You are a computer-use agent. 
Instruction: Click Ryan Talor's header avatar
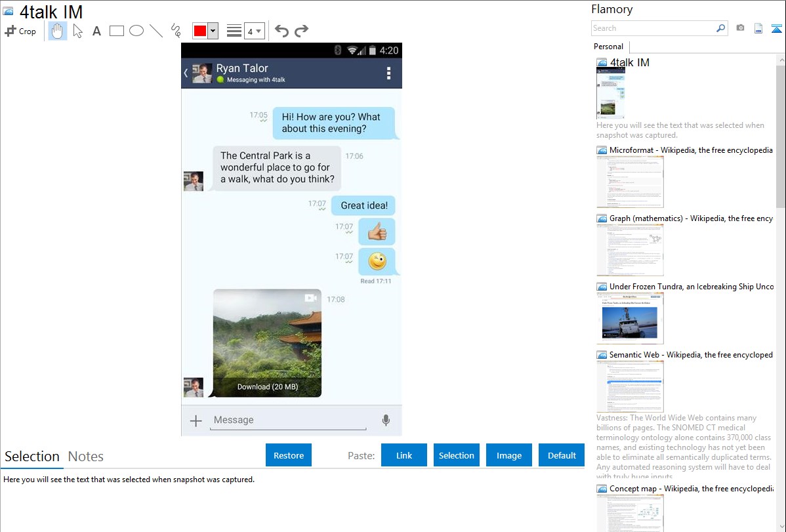(202, 73)
